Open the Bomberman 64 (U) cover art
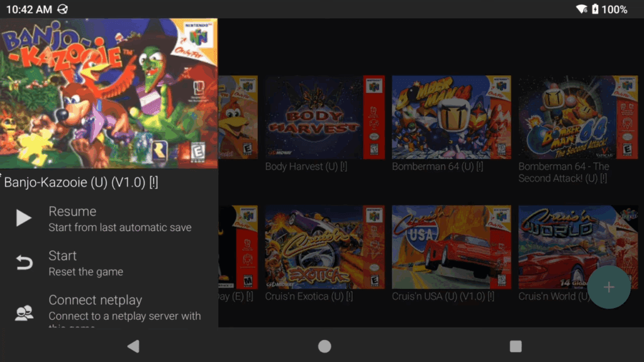 pyautogui.click(x=452, y=117)
